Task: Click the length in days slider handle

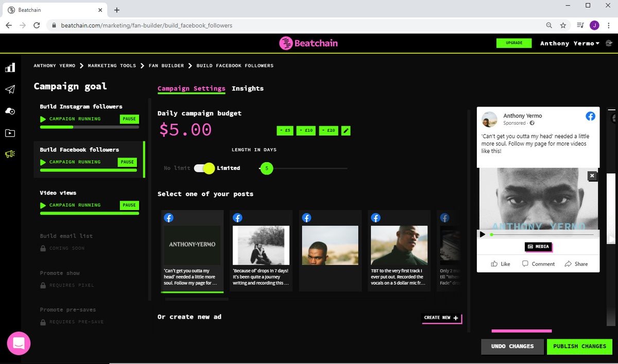Action: (x=266, y=168)
